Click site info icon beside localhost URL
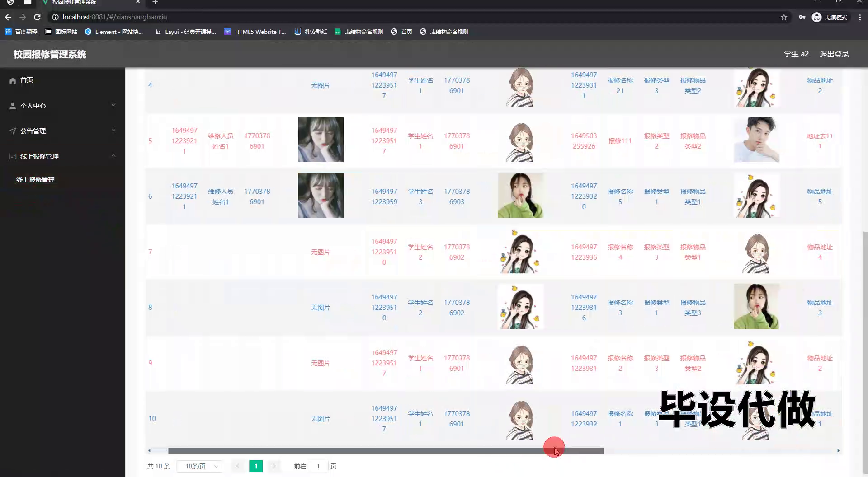 [x=55, y=17]
